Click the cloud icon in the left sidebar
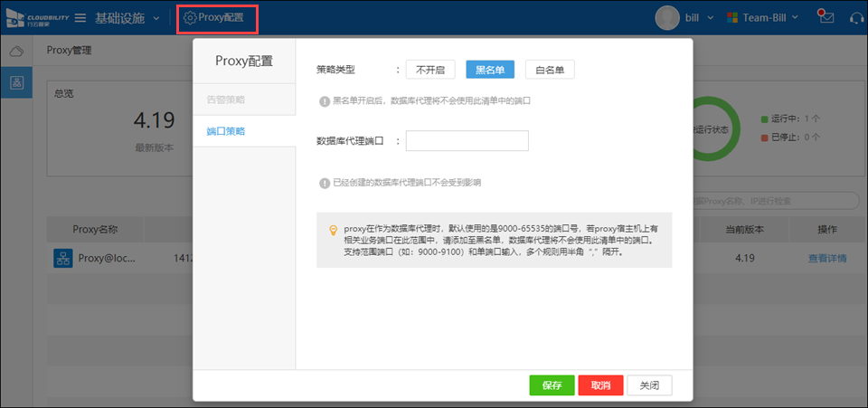The height and width of the screenshot is (408, 868). click(16, 52)
